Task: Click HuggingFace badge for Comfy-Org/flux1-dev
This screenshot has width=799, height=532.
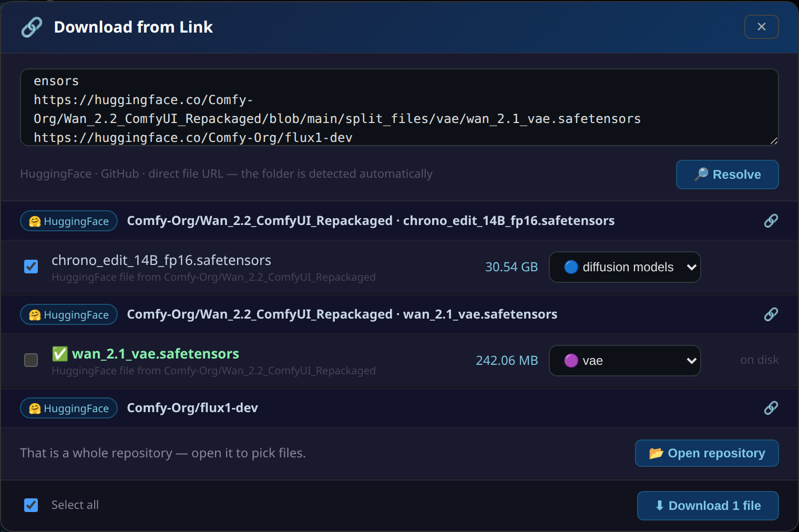Action: (x=69, y=408)
